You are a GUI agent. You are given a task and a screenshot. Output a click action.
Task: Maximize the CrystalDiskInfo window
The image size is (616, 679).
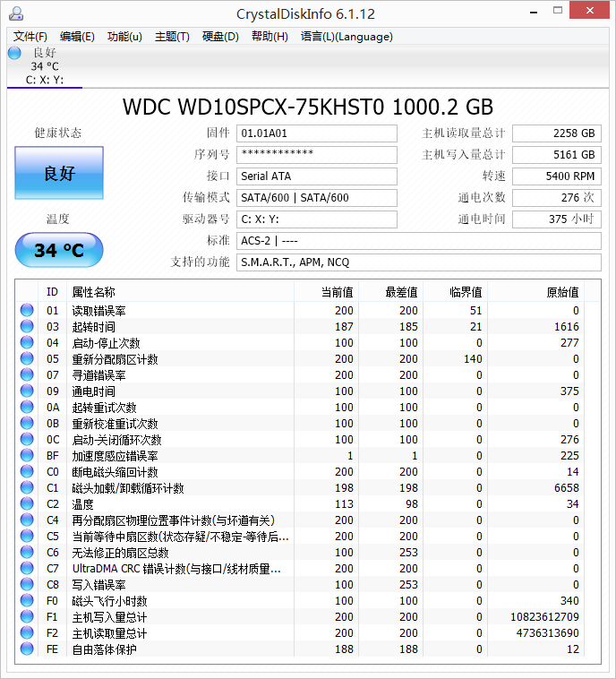[558, 11]
